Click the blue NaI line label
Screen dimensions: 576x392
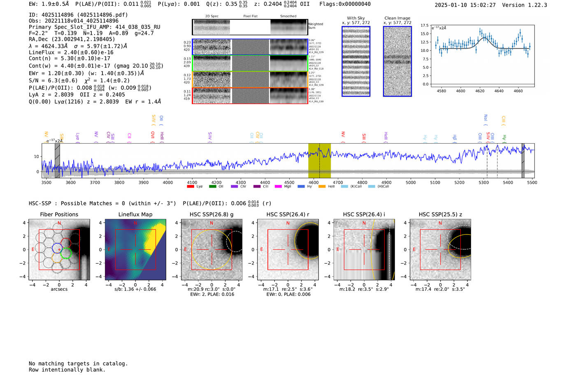pos(485,120)
